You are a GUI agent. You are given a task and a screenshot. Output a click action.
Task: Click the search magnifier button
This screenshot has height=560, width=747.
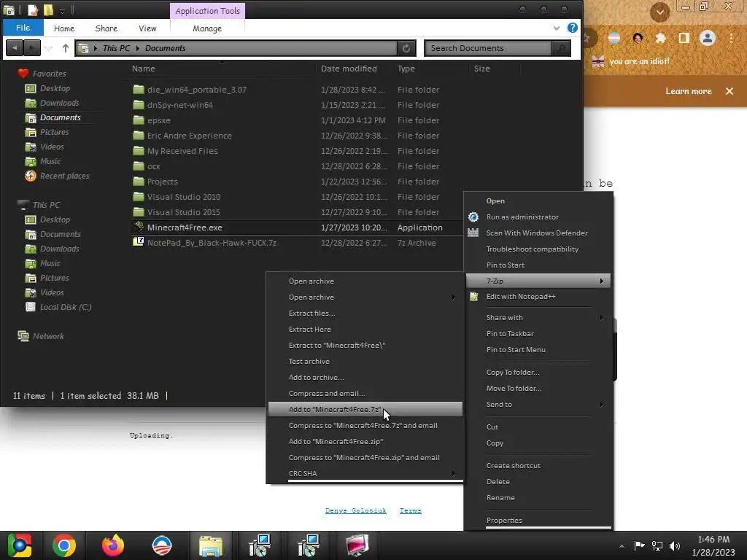pyautogui.click(x=562, y=48)
